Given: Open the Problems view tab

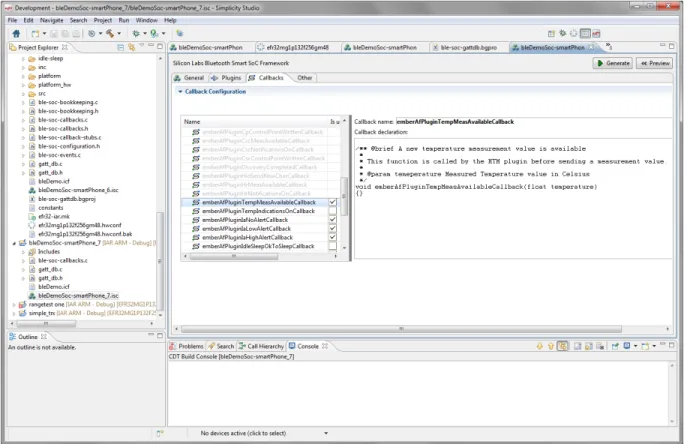Looking at the screenshot, I should pos(187,346).
